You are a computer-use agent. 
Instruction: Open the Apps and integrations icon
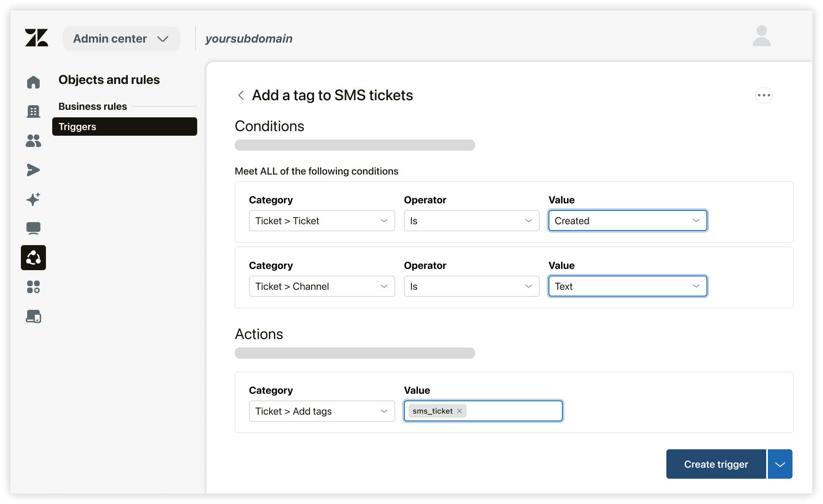pos(33,287)
